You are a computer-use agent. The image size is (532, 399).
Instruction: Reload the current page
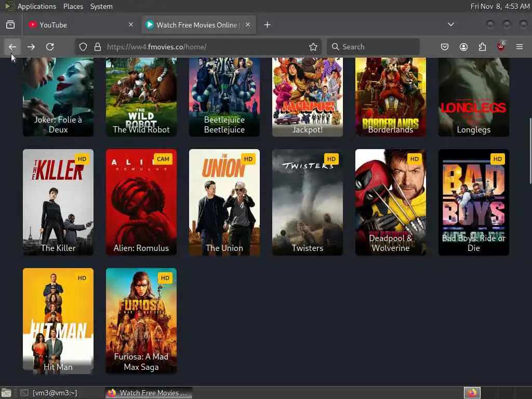50,47
